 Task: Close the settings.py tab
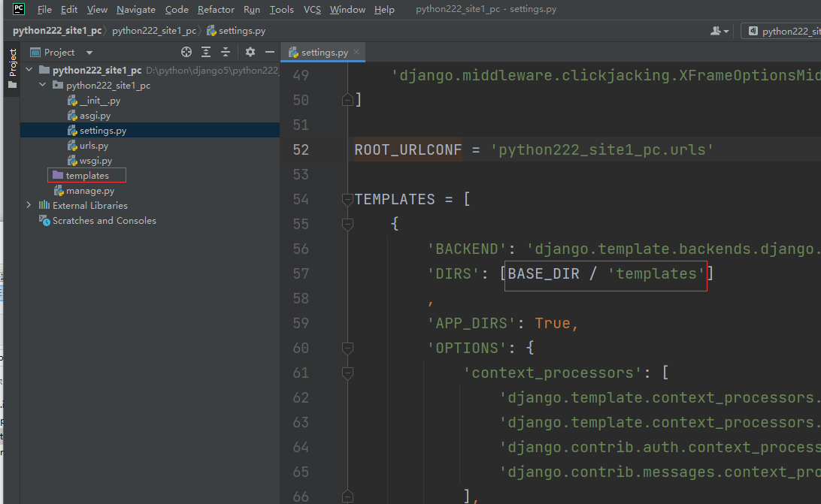coord(356,52)
